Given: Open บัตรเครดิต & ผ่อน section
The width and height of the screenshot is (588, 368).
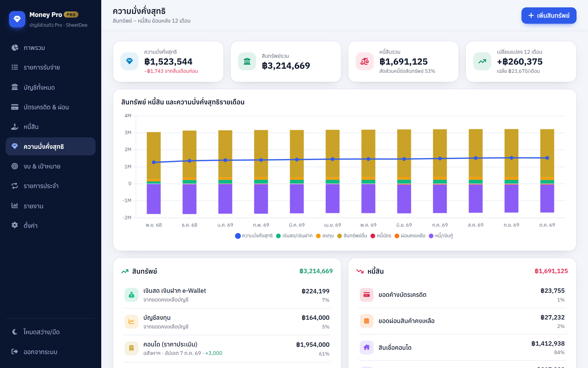Looking at the screenshot, I should [x=51, y=107].
